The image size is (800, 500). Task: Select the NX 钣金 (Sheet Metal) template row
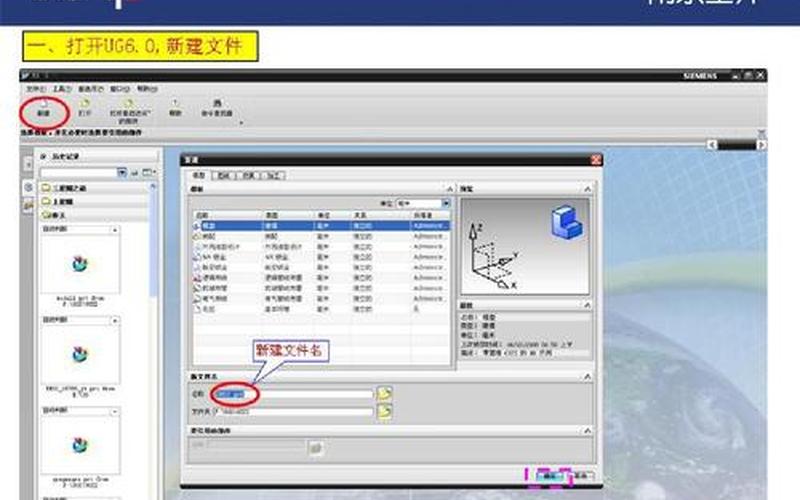[x=321, y=257]
